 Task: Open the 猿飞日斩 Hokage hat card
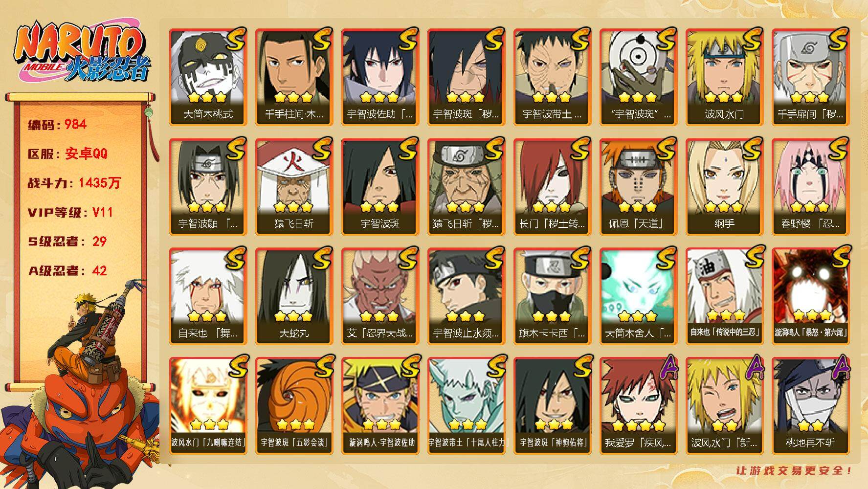click(x=294, y=186)
